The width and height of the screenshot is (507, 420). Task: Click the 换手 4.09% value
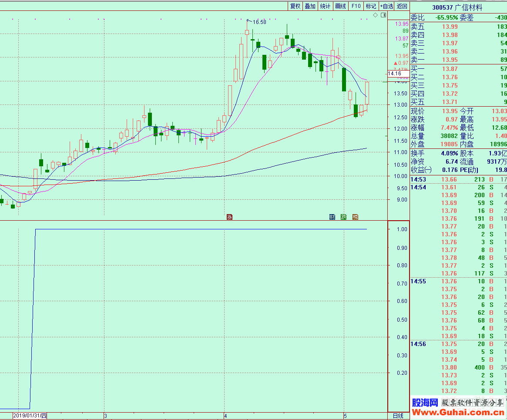pyautogui.click(x=450, y=153)
